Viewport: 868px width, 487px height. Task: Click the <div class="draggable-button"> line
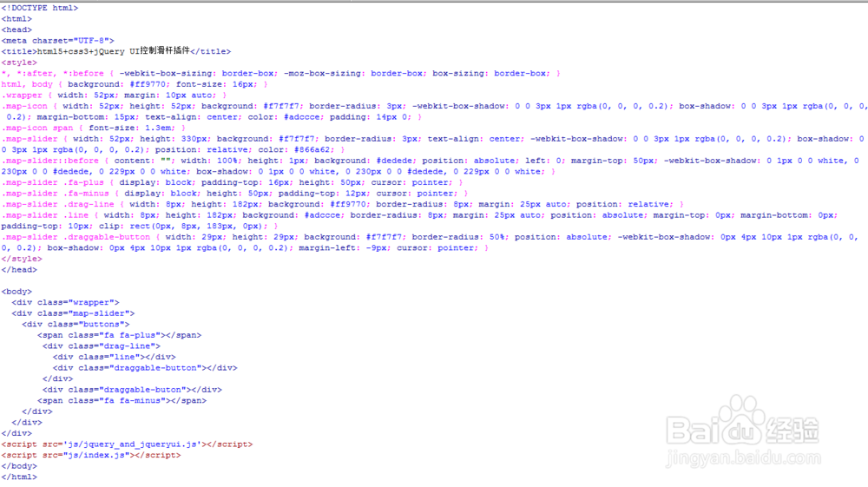point(145,368)
